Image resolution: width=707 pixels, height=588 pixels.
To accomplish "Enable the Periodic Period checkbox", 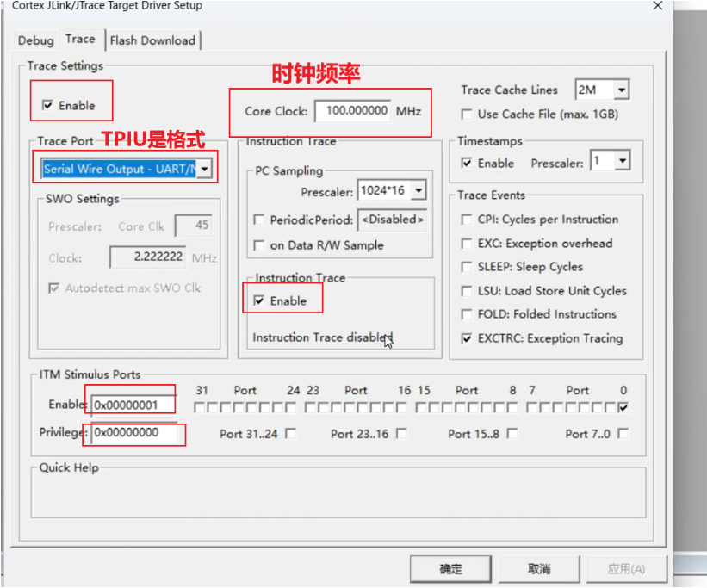I will [x=259, y=220].
